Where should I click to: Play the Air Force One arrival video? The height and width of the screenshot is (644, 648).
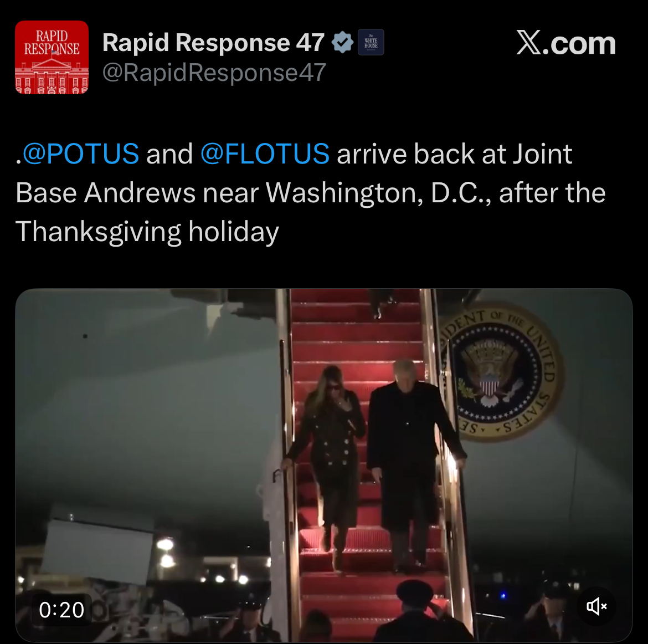tap(324, 465)
